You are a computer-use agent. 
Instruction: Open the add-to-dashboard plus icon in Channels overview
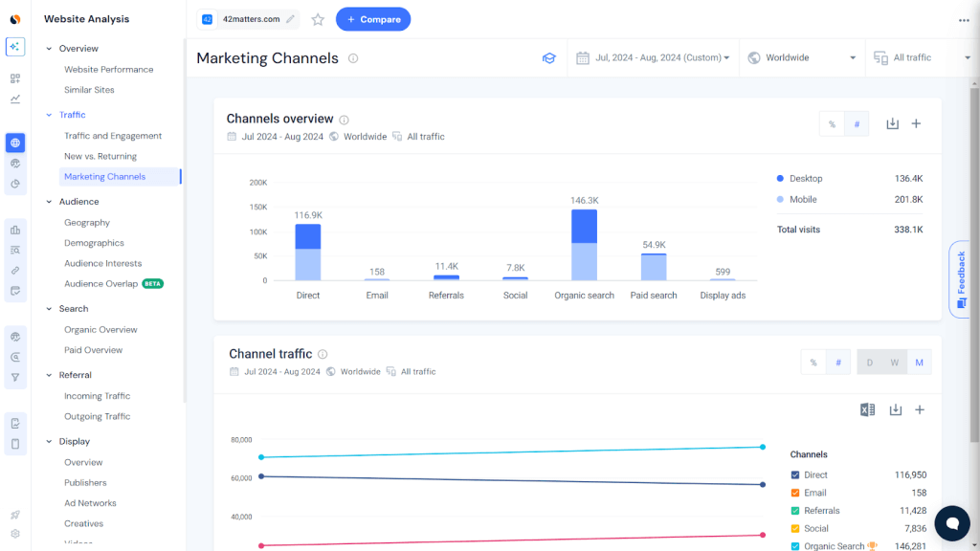click(x=917, y=123)
